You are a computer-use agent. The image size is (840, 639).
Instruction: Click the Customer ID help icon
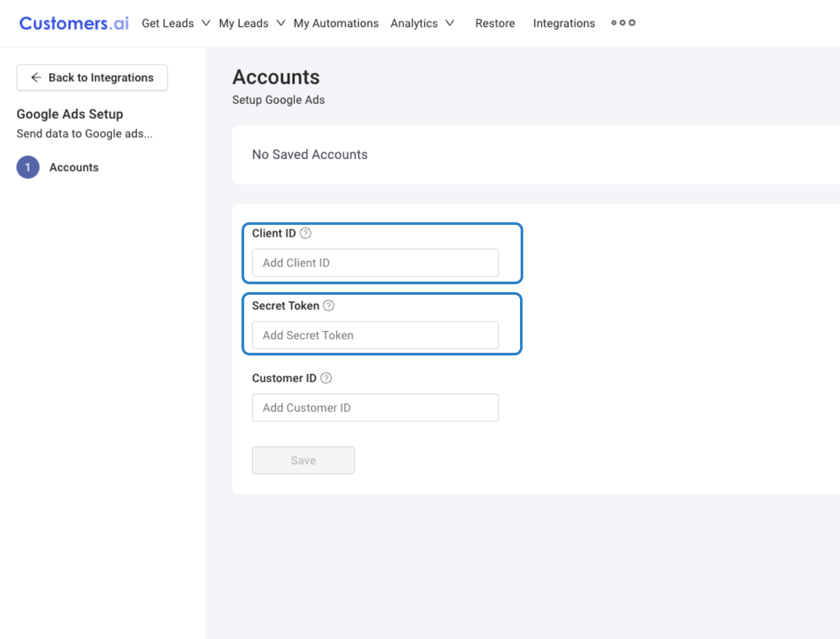(326, 378)
